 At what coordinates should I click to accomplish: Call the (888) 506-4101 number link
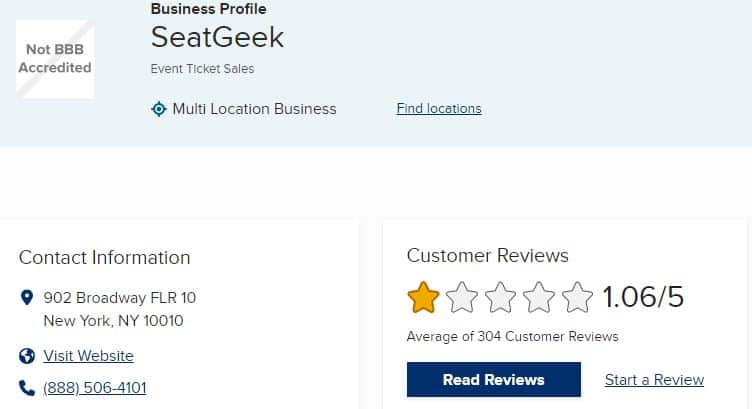pyautogui.click(x=95, y=387)
